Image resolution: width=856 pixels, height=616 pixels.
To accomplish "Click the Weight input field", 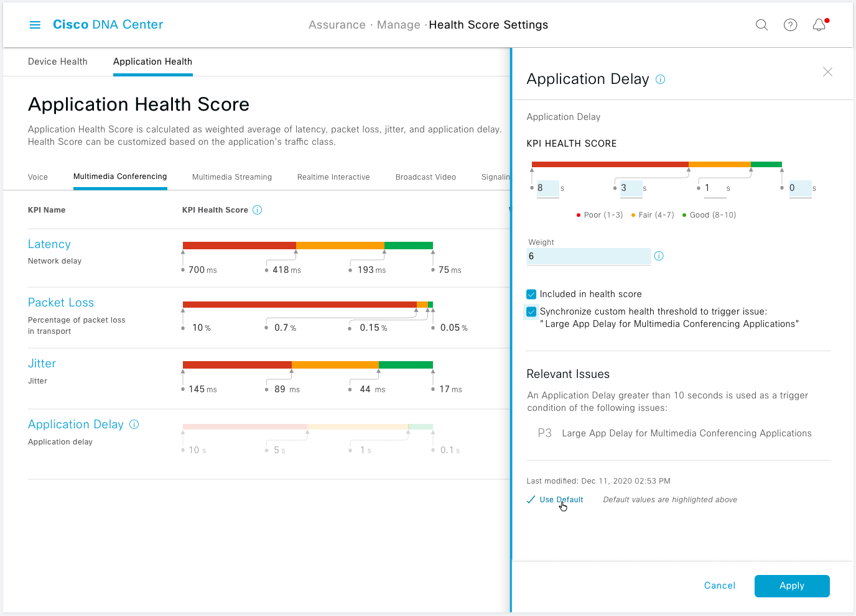I will [x=588, y=256].
